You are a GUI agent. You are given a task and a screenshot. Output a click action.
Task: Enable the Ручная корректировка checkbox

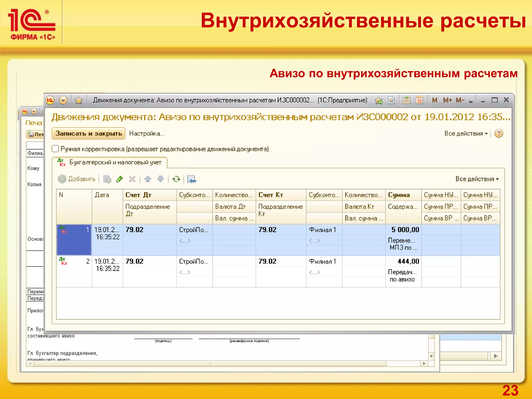pyautogui.click(x=55, y=149)
